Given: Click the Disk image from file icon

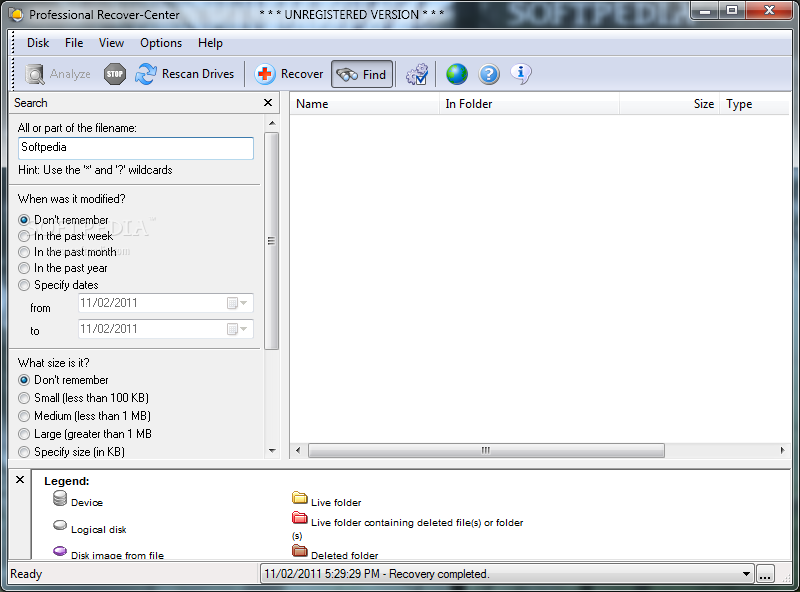Looking at the screenshot, I should [60, 551].
